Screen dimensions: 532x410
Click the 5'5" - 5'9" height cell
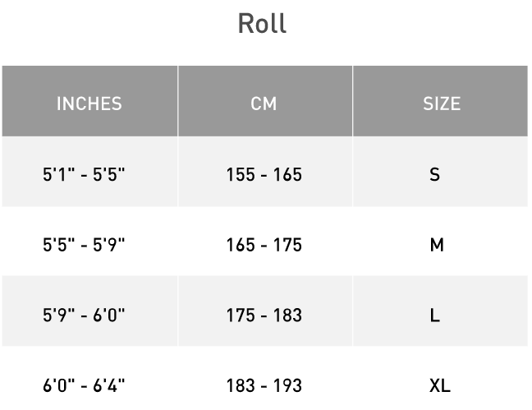pyautogui.click(x=84, y=245)
